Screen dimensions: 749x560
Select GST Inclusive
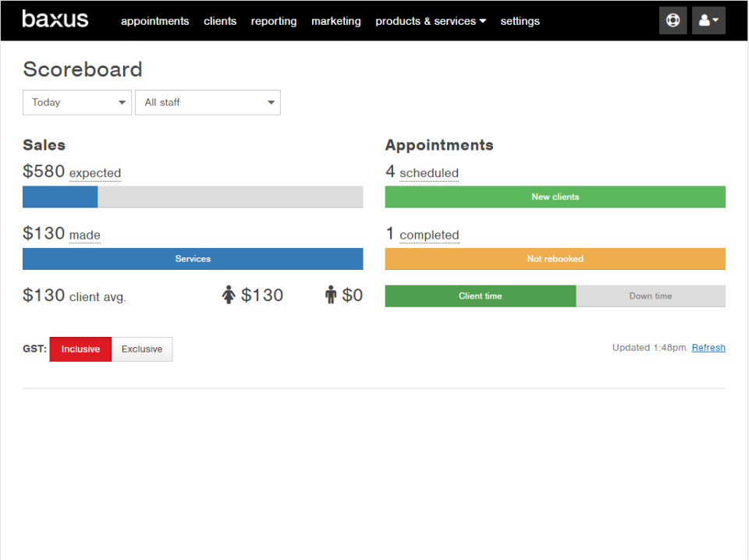[x=80, y=349]
